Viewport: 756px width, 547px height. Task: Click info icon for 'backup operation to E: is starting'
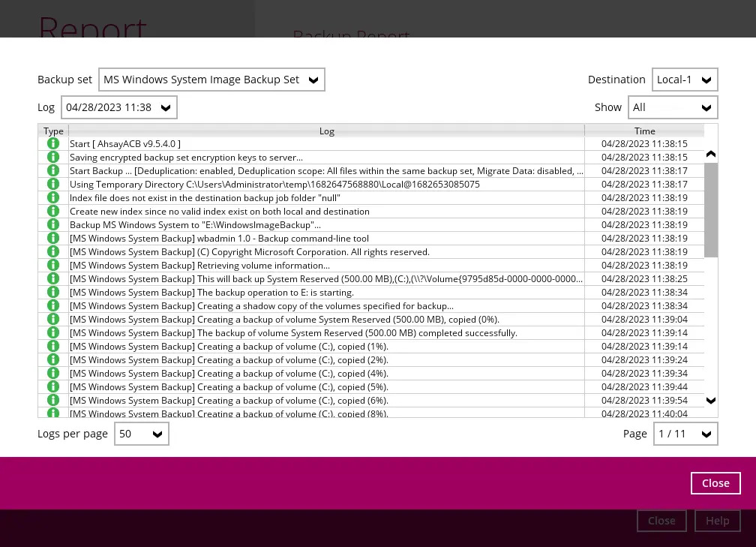click(53, 292)
